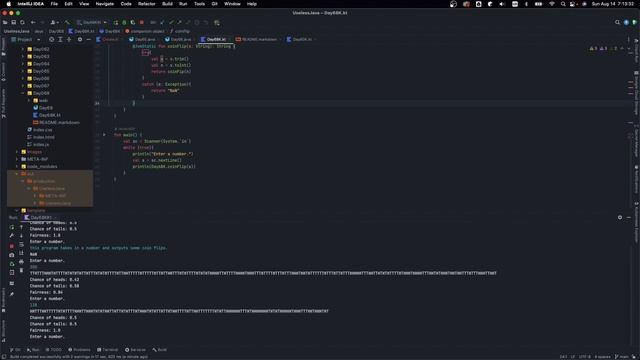Click the run gutter arrow beside fun main
The image size is (640, 360).
pyautogui.click(x=104, y=135)
